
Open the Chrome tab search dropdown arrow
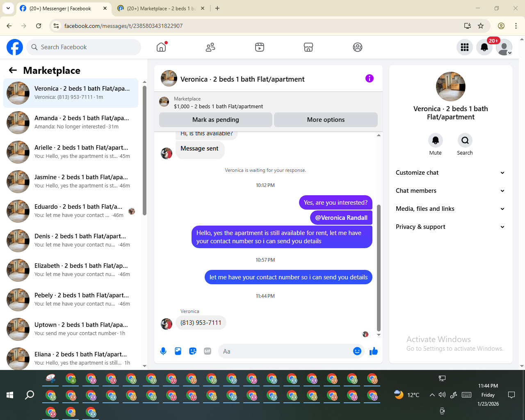click(x=8, y=8)
